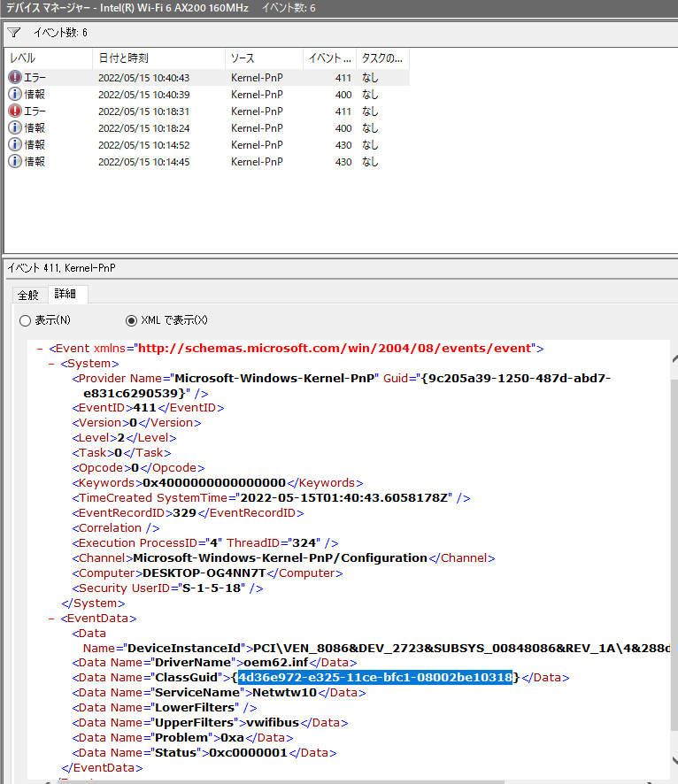Screen dimensions: 678x784
Task: Select the 表示(N) radio button
Action: (25, 320)
